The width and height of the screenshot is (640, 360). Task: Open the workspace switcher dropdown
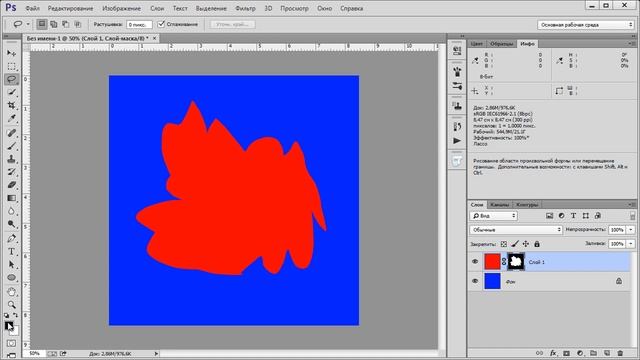(x=585, y=24)
